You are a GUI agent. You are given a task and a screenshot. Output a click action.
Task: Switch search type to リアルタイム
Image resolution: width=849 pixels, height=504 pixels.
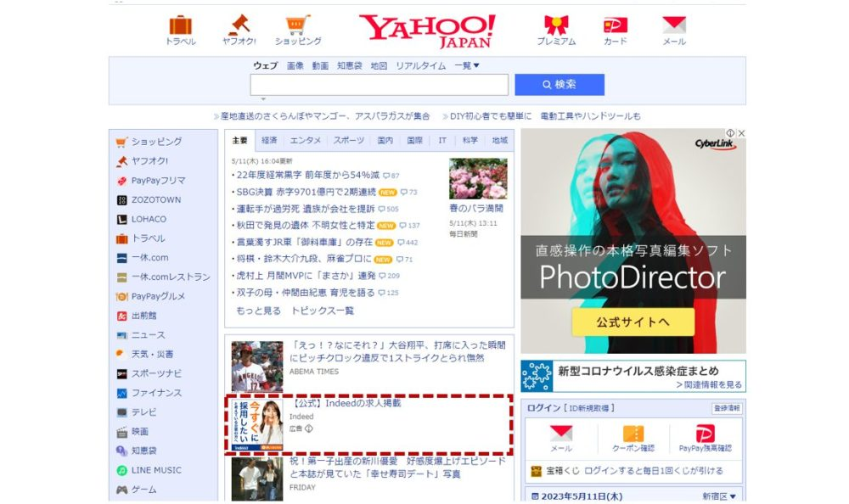(x=421, y=65)
